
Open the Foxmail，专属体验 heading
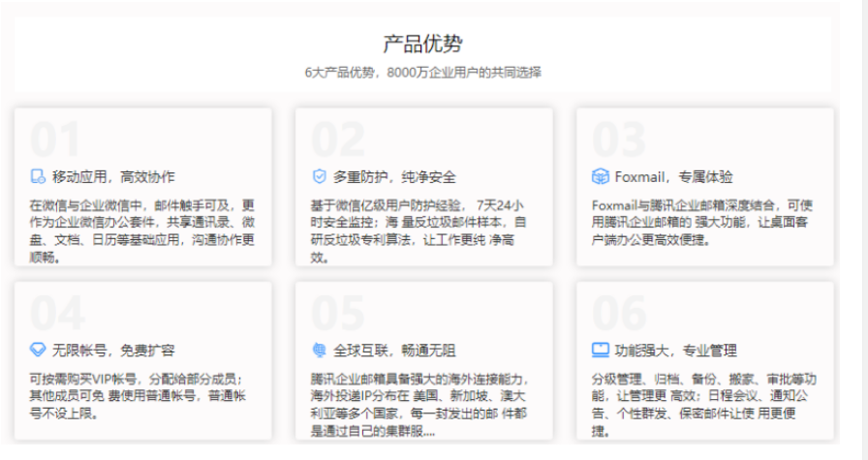tap(673, 177)
